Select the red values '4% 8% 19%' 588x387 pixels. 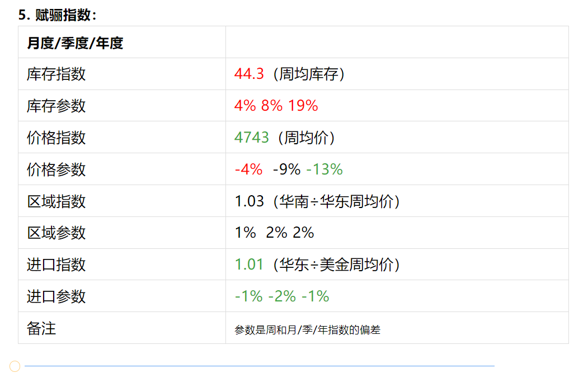(276, 106)
